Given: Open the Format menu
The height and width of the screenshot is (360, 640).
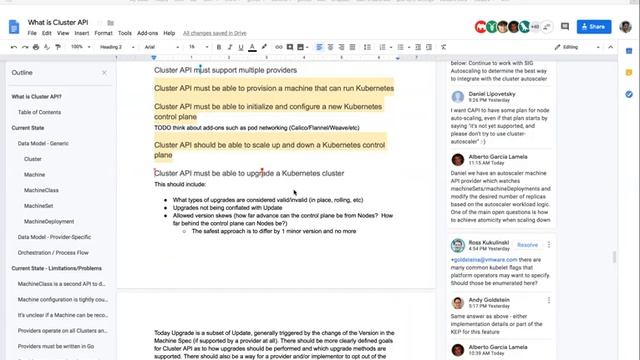Looking at the screenshot, I should point(103,33).
